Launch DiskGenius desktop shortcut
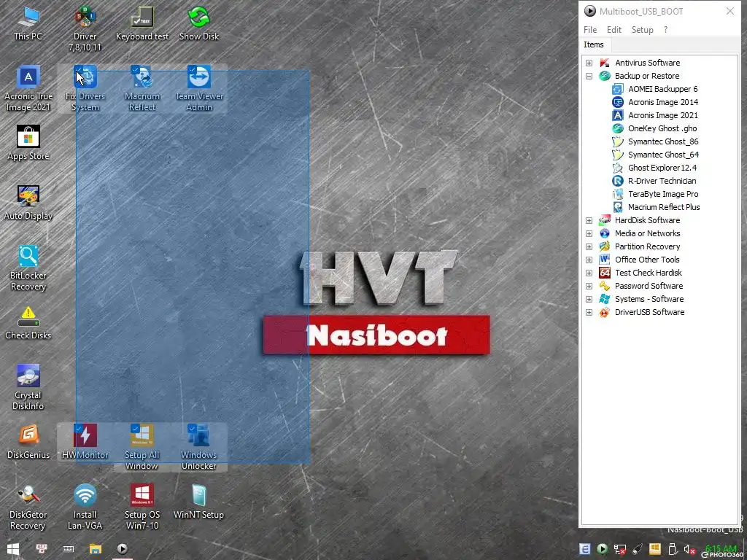The width and height of the screenshot is (747, 560). [28, 442]
